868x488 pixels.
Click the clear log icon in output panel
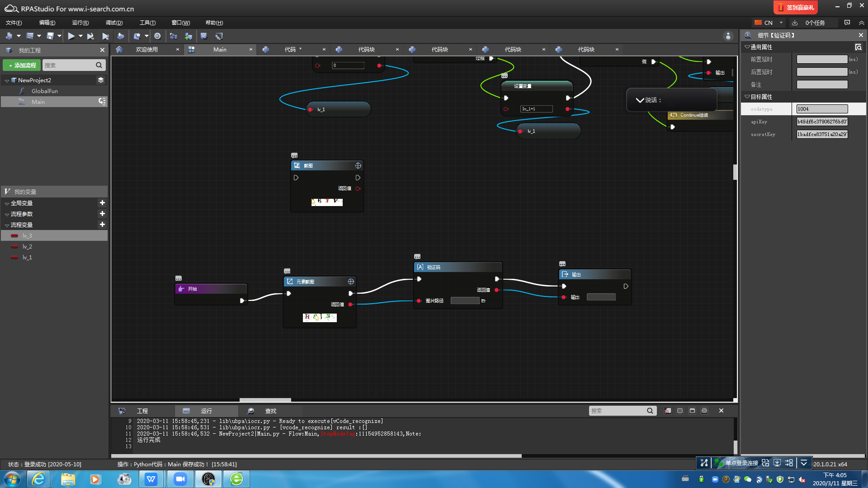[667, 411]
